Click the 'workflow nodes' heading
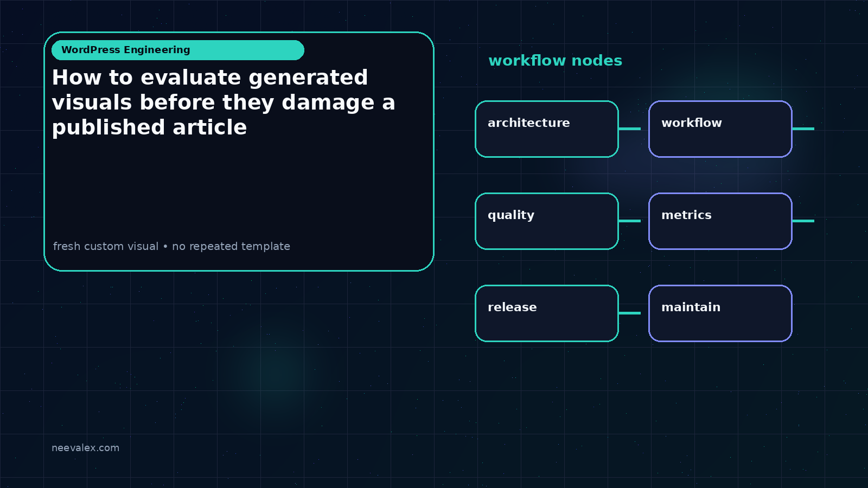868x488 pixels. point(555,60)
